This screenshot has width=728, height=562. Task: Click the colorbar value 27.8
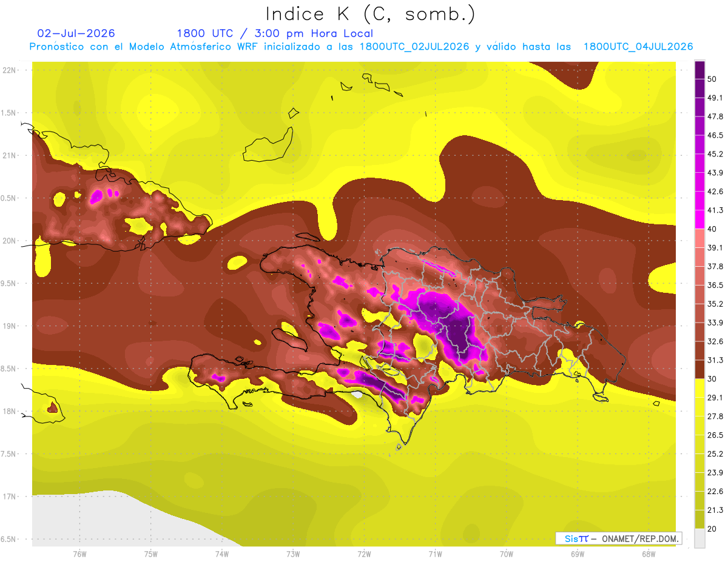[715, 416]
